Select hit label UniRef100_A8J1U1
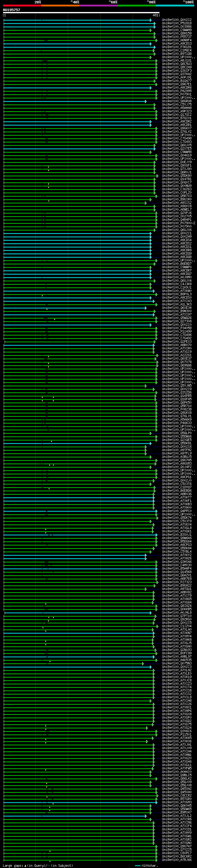Image resolution: width=197 pixels, height=868 pixels. click(x=177, y=61)
